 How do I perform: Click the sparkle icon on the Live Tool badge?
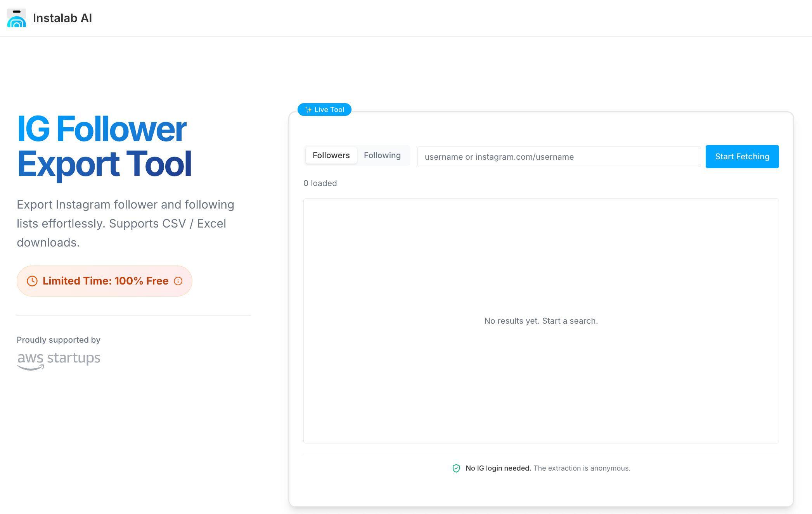309,110
